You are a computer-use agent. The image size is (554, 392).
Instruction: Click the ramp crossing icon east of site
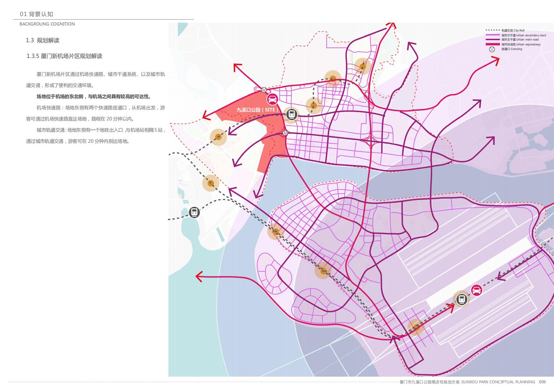pos(285,133)
